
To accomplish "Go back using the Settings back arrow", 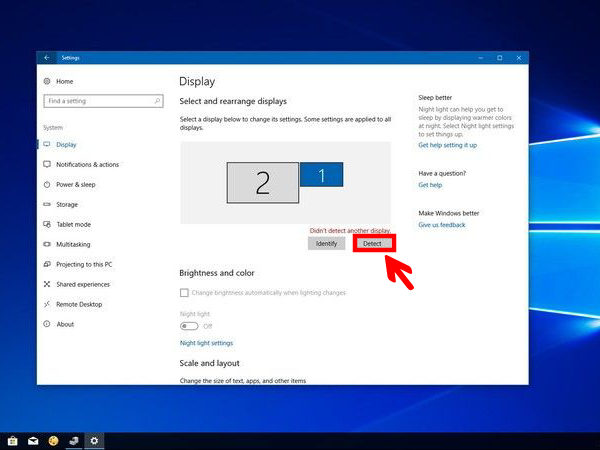I will (x=46, y=58).
